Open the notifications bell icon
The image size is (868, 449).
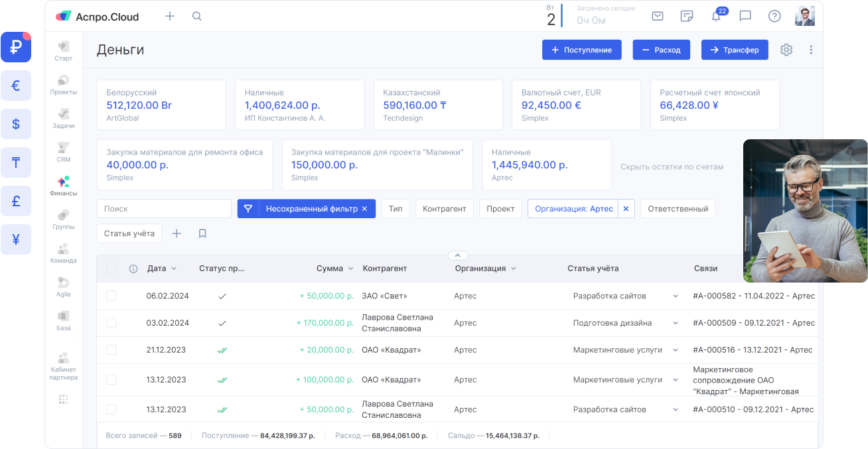pyautogui.click(x=716, y=17)
